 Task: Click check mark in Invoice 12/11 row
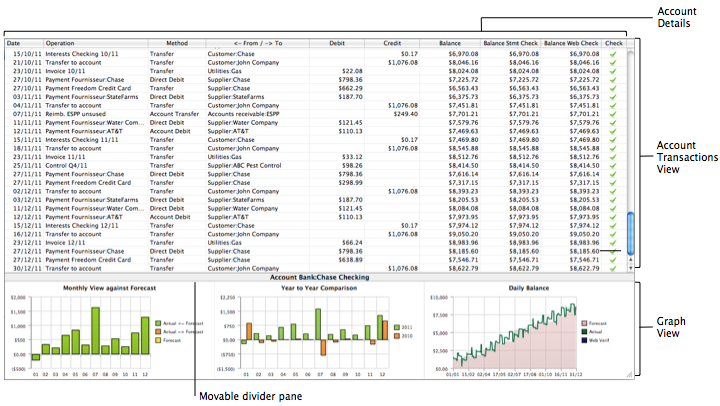(613, 242)
